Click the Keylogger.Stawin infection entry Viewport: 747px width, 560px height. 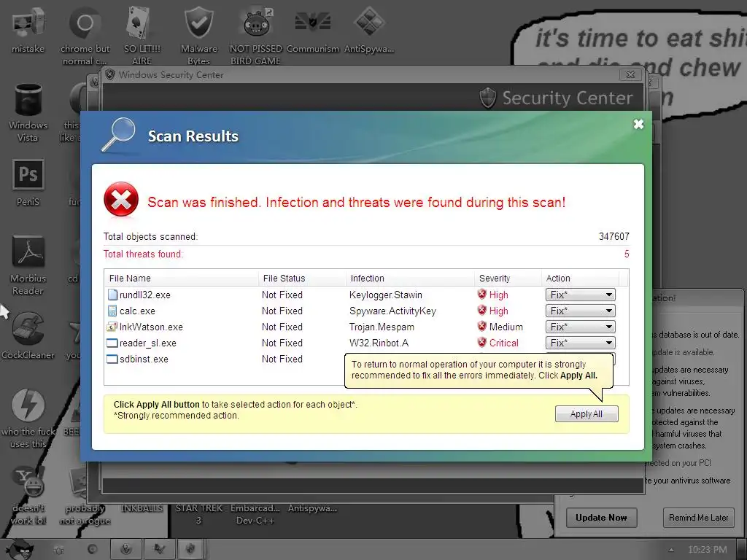[x=385, y=295]
